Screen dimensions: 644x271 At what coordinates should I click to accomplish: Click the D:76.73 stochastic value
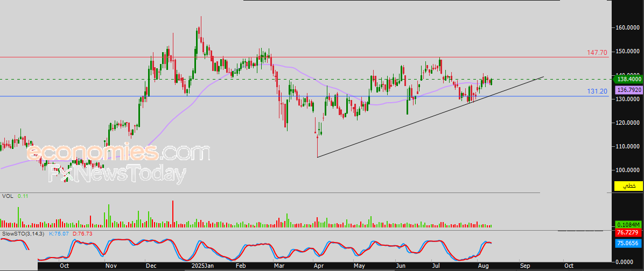[x=82, y=233]
